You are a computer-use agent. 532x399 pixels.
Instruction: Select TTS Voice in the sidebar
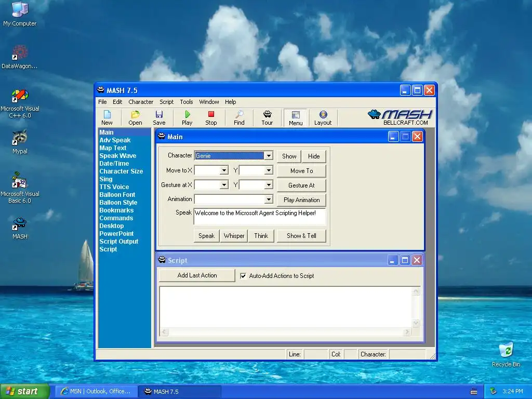click(x=114, y=187)
